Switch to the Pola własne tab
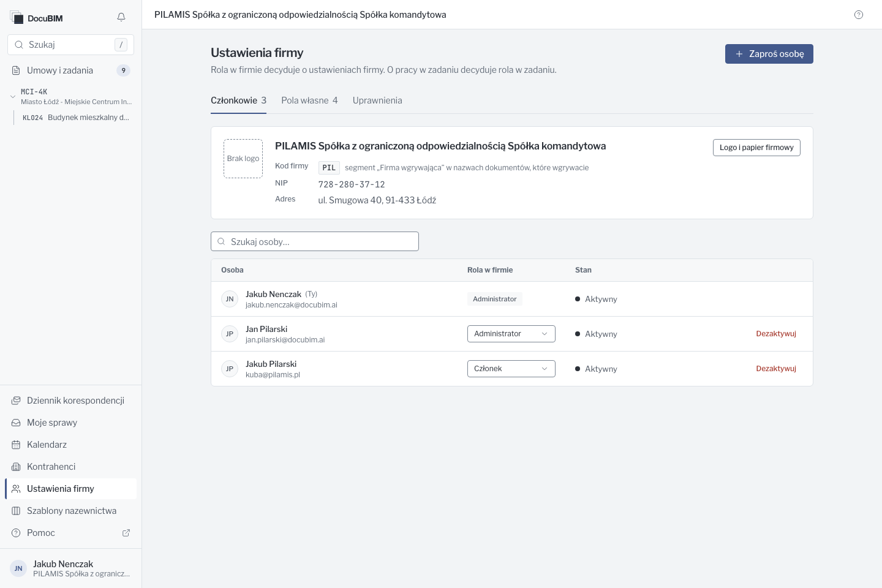Screen dimensions: 882x588 point(309,100)
